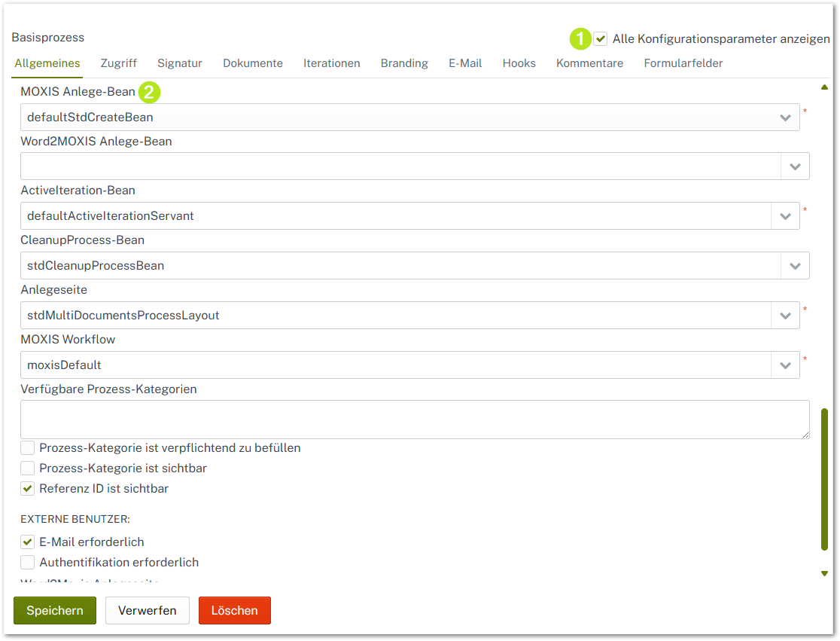The width and height of the screenshot is (840, 641).
Task: Uncheck 'Referenz ID ist sichtbar'
Action: click(x=28, y=489)
